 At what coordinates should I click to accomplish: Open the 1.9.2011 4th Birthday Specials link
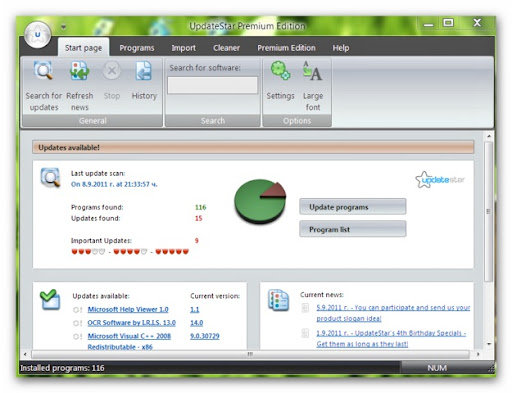pyautogui.click(x=391, y=338)
